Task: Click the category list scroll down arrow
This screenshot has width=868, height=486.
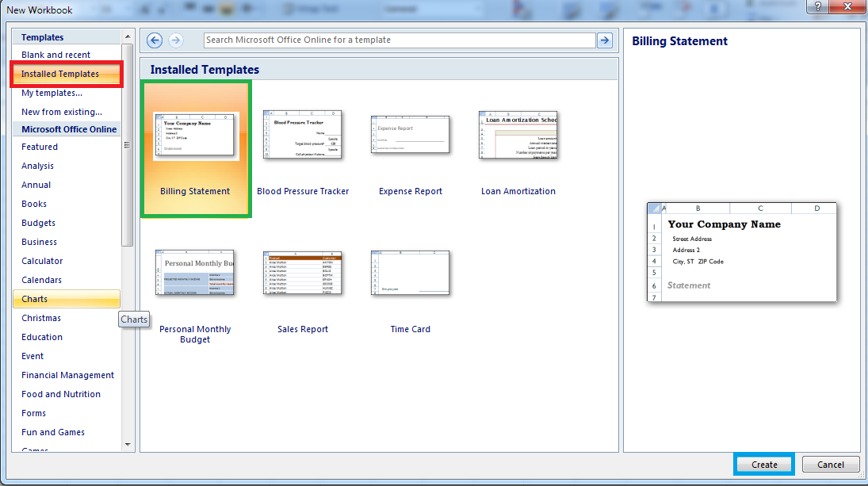Action: click(x=128, y=445)
